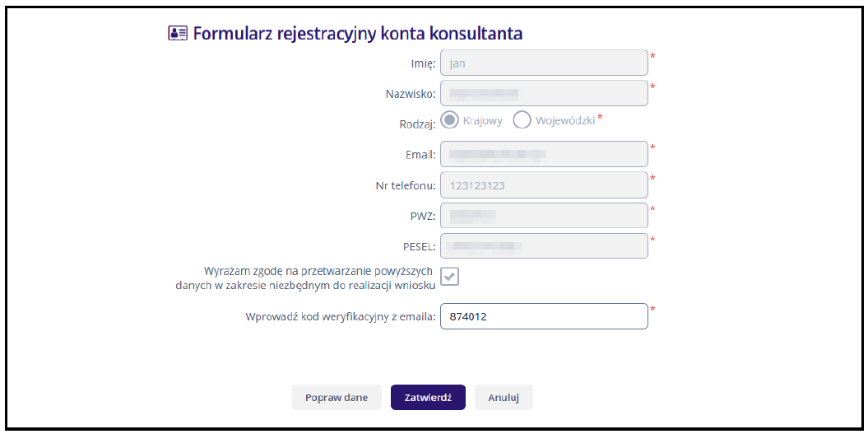Click the Popraw dane button
The width and height of the screenshot is (868, 434).
click(x=336, y=397)
